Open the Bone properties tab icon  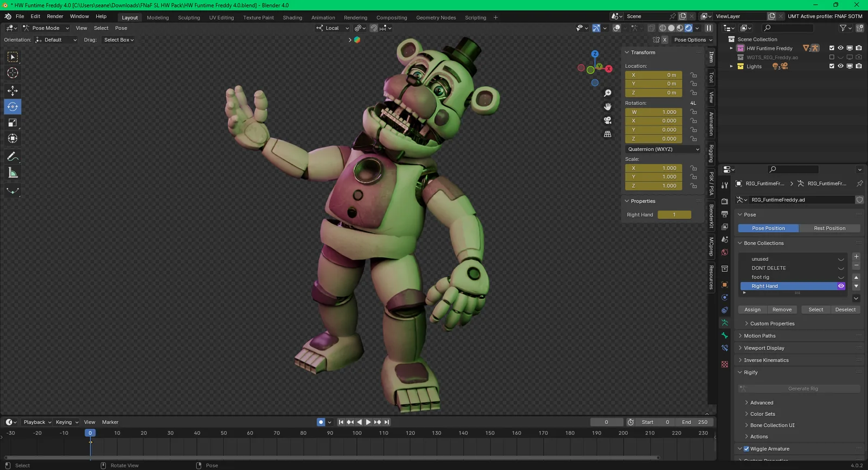(725, 335)
